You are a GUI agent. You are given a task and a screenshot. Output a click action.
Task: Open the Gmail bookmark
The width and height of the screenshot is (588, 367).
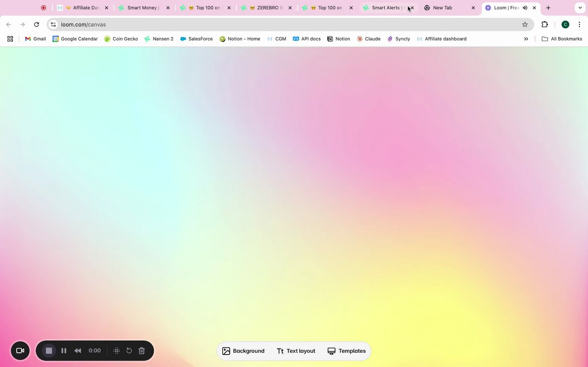35,39
